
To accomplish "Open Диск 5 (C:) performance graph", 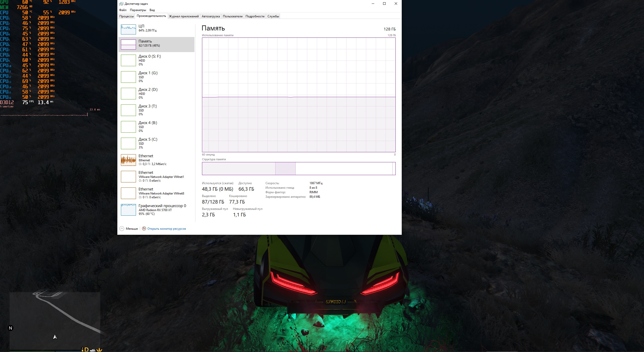I will (128, 143).
